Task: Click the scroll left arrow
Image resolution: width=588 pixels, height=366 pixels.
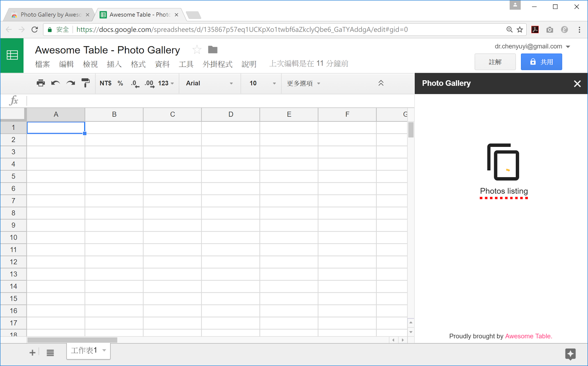Action: 393,340
